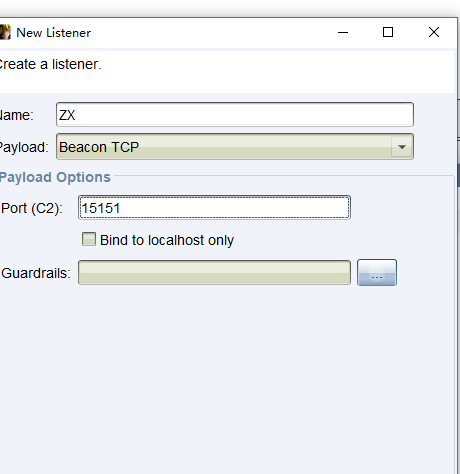Close the New Listener dialog
The image size is (460, 474).
[434, 32]
